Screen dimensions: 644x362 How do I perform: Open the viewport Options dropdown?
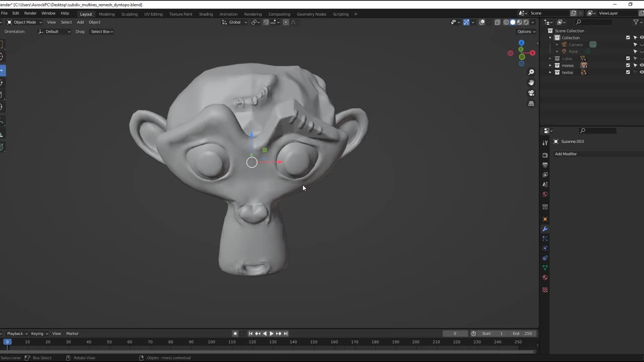click(526, 32)
